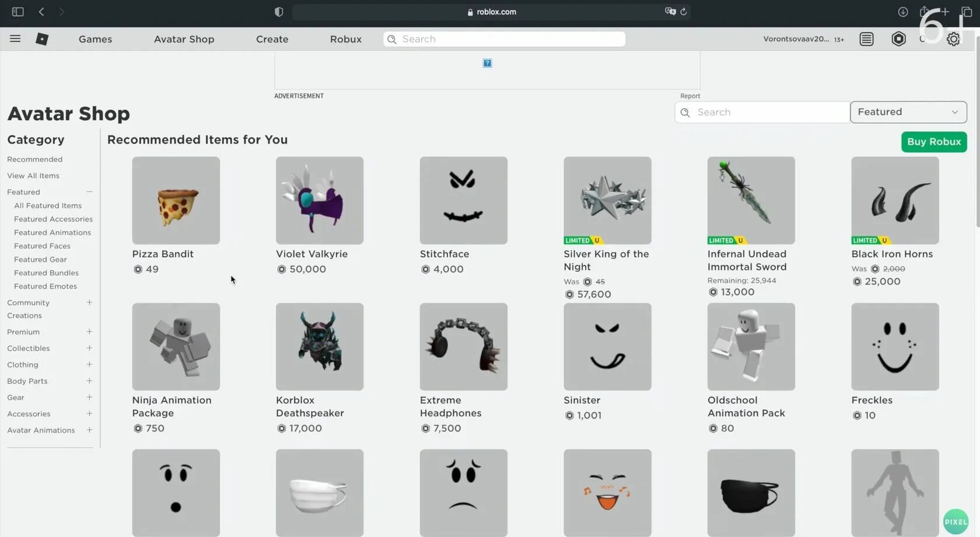980x537 pixels.
Task: Select Featured Gear
Action: pyautogui.click(x=40, y=259)
